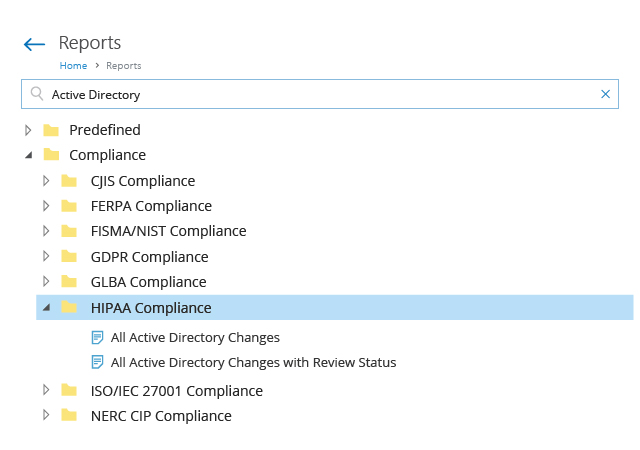This screenshot has width=640, height=450.
Task: Expand the ISO/IEC 27001 Compliance node
Action: (46, 390)
